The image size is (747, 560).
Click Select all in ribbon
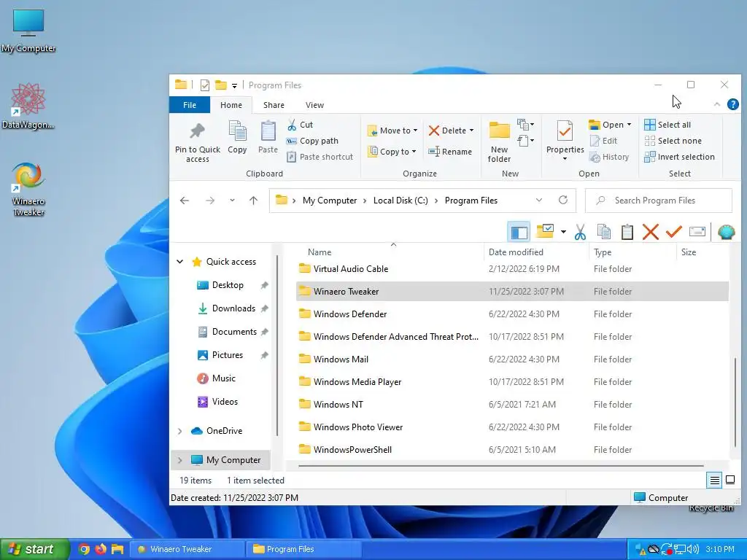[x=667, y=125]
